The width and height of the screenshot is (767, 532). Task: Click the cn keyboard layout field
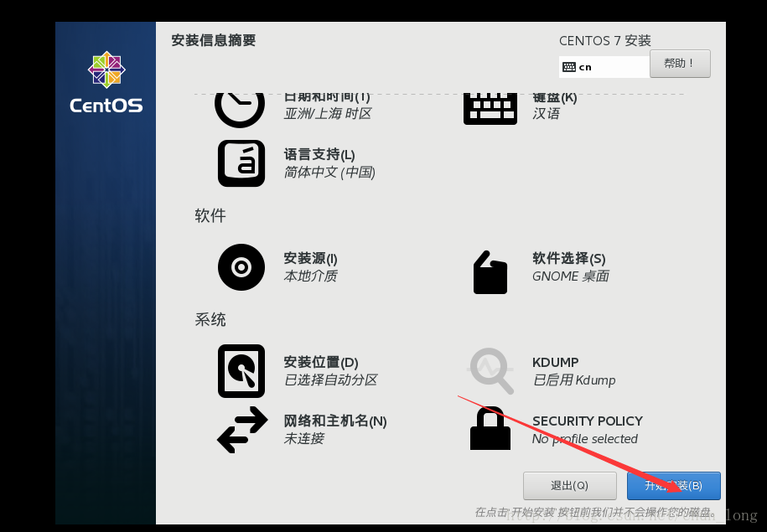[x=604, y=67]
